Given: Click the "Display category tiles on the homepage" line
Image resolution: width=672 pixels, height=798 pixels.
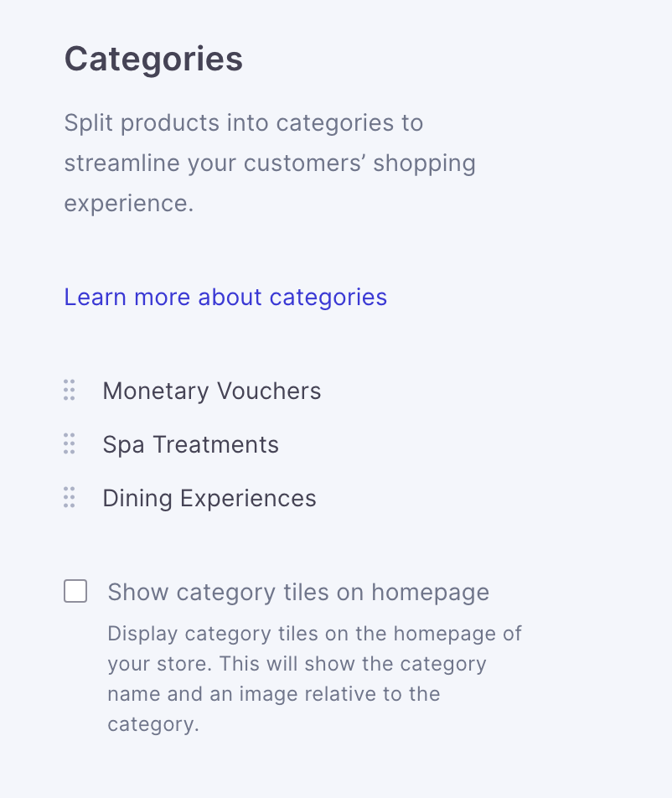Looking at the screenshot, I should click(x=314, y=634).
